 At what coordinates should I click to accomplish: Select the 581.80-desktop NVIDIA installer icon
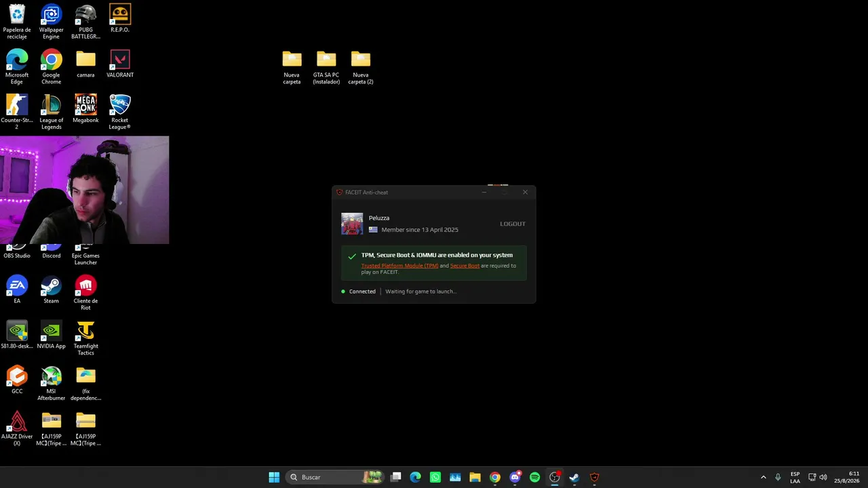pyautogui.click(x=17, y=335)
